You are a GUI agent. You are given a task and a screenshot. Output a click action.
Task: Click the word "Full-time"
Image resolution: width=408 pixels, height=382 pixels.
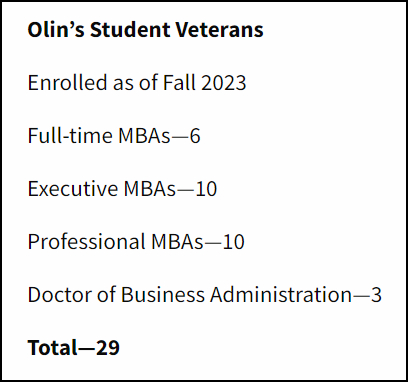71,136
